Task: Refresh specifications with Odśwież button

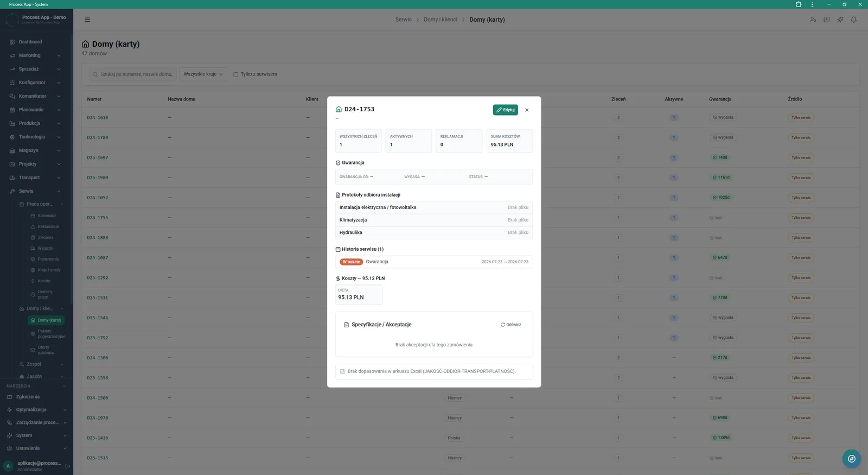Action: (511, 325)
